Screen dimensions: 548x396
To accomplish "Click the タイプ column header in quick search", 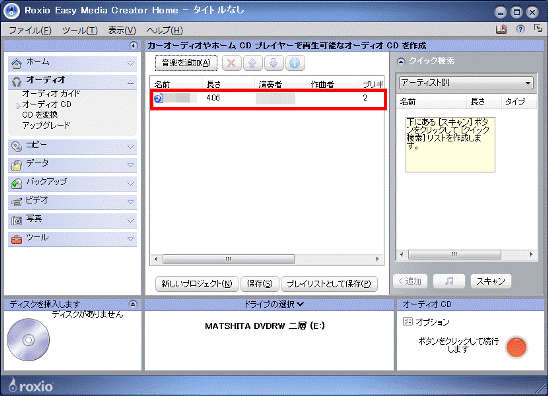I will [x=519, y=102].
